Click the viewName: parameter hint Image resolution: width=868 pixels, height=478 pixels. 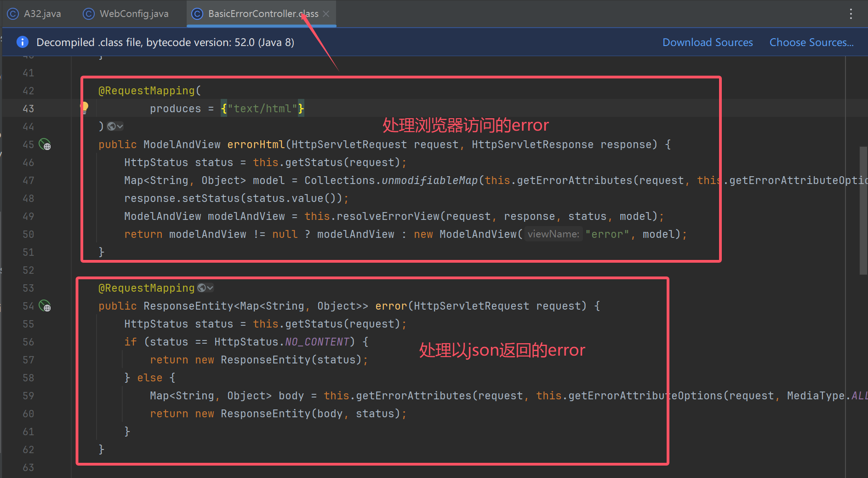[553, 234]
